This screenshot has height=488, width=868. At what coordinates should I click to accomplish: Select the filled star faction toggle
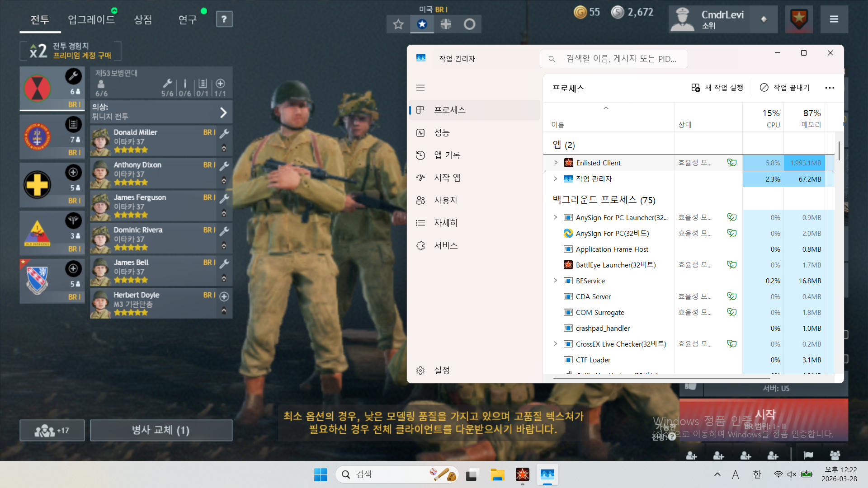422,24
